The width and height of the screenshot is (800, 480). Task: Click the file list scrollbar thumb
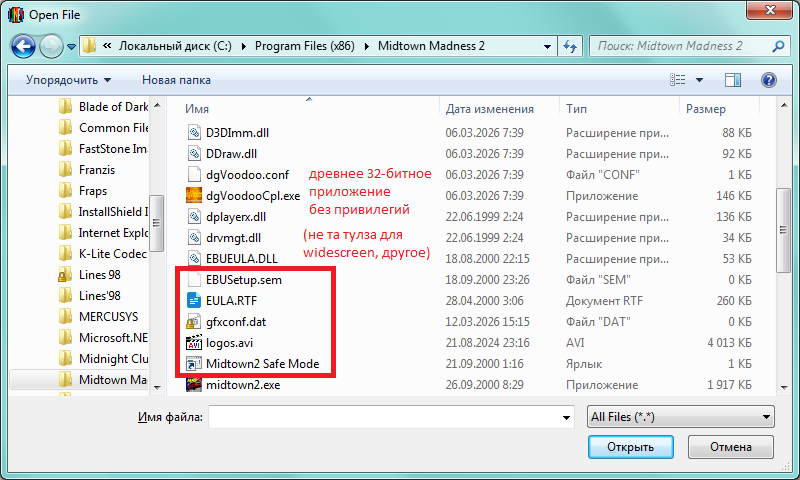[x=784, y=231]
